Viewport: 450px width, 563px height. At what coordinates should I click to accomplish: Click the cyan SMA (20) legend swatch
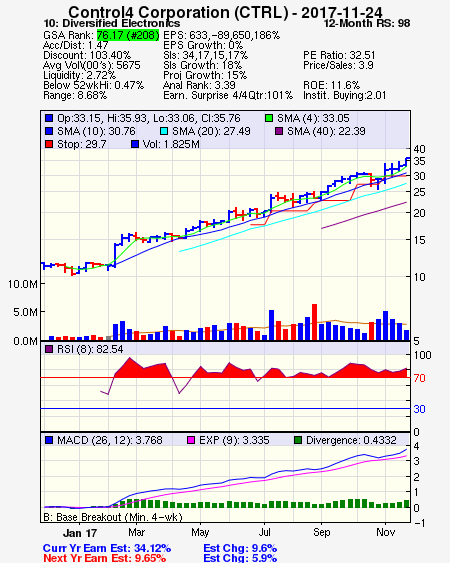click(164, 131)
